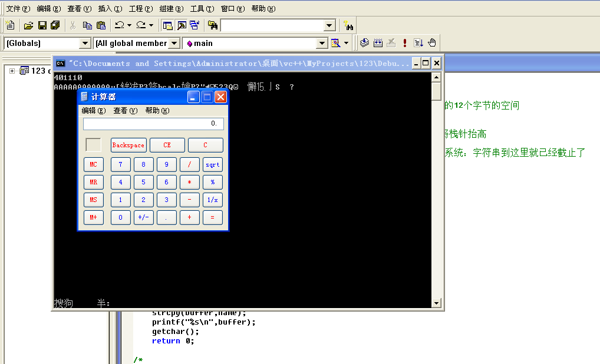Click the Cut scissors icon
The width and height of the screenshot is (600, 364).
tap(72, 25)
